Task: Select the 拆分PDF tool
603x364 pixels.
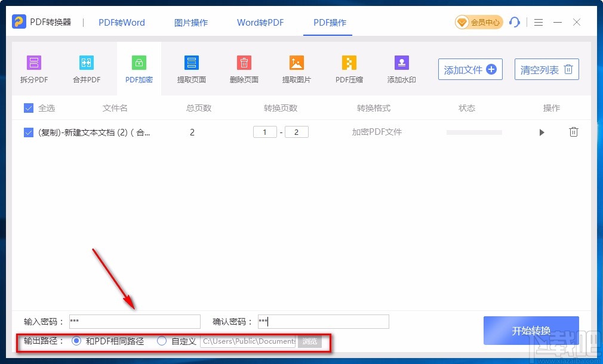Action: pos(33,67)
